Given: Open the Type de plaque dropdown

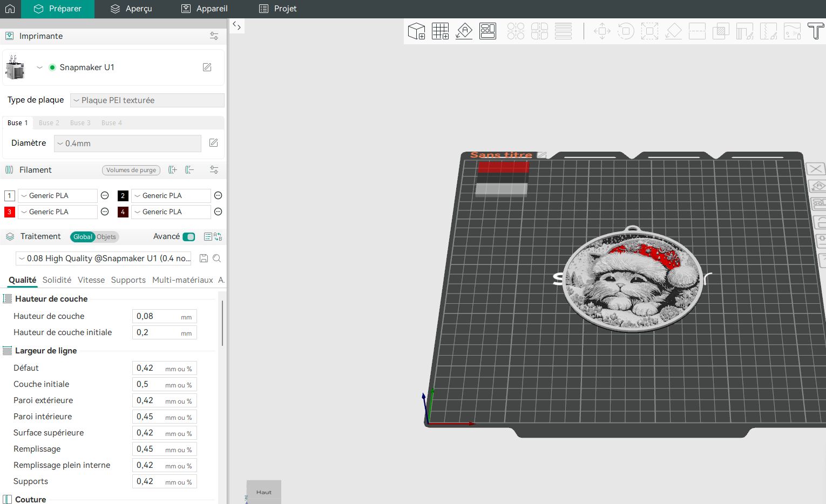Looking at the screenshot, I should tap(147, 100).
